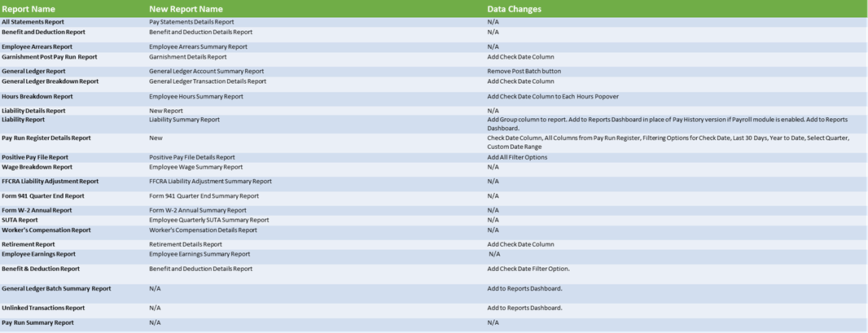868x333 pixels.
Task: Select the All Statements Report cell
Action: tap(33, 22)
